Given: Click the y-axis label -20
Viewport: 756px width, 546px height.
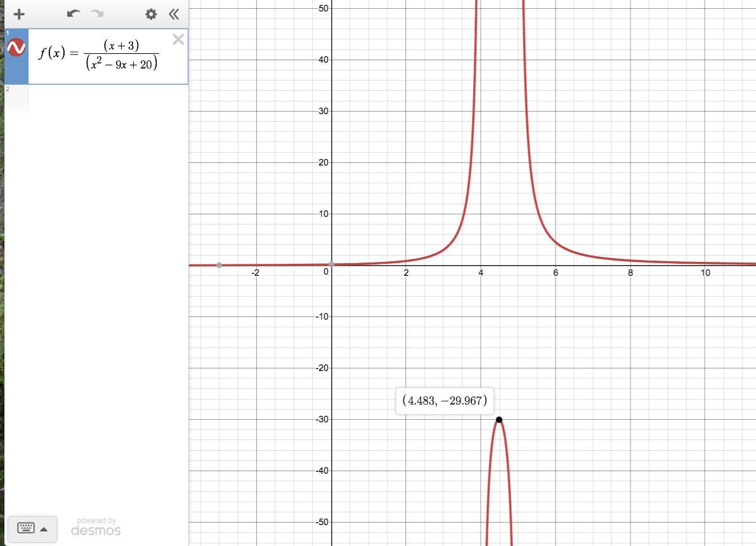Looking at the screenshot, I should tap(322, 368).
